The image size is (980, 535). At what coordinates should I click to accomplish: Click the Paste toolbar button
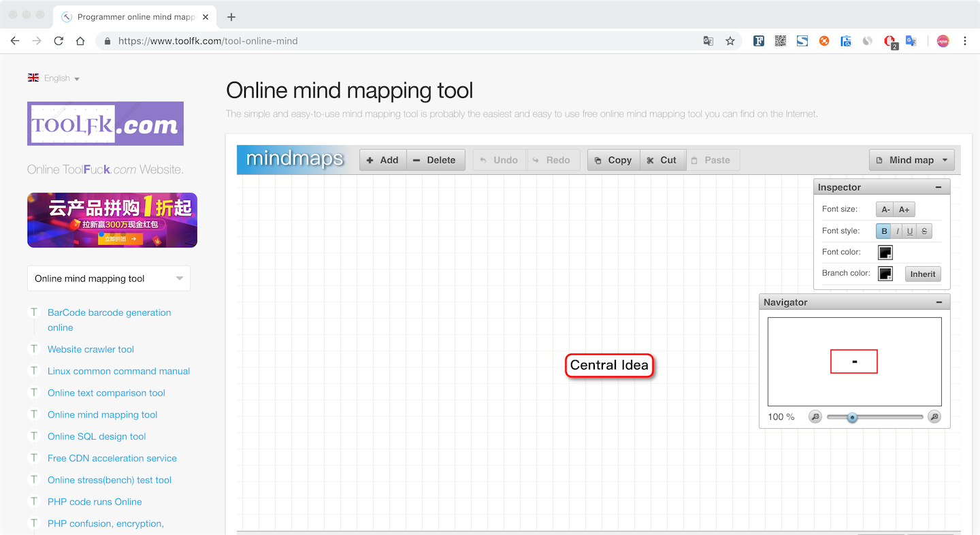(713, 160)
